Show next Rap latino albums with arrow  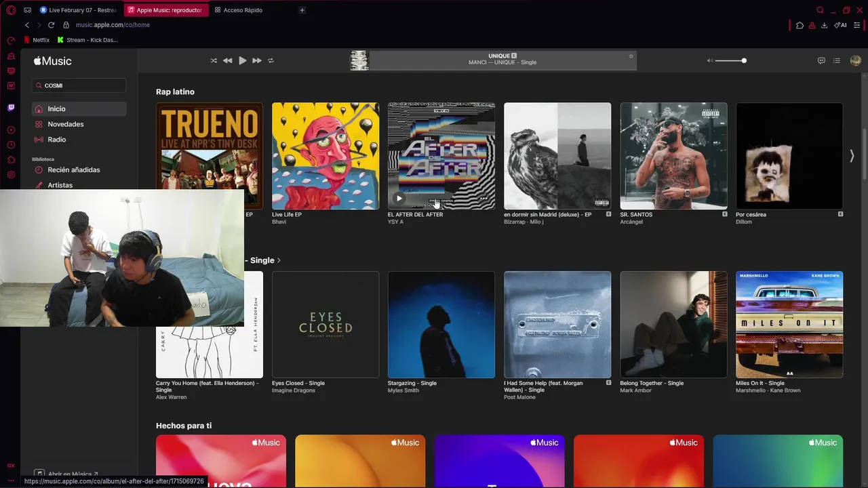pyautogui.click(x=852, y=156)
